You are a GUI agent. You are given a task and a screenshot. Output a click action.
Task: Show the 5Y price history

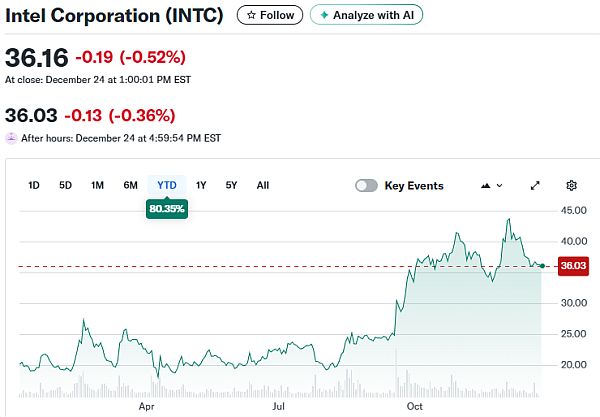click(x=231, y=185)
